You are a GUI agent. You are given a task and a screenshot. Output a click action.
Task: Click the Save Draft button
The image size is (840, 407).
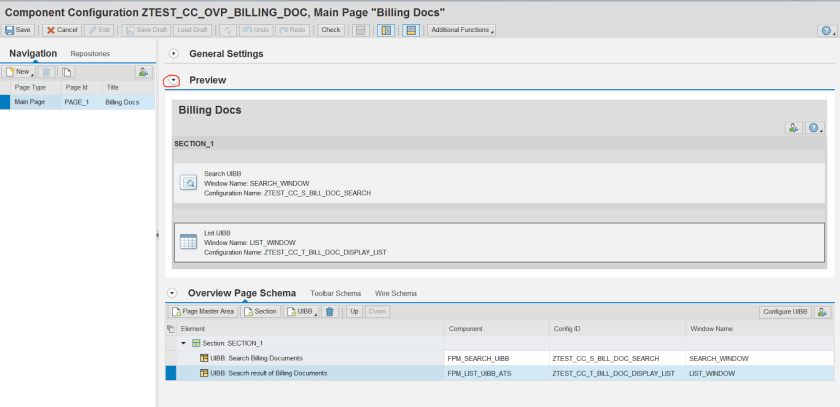tap(146, 30)
